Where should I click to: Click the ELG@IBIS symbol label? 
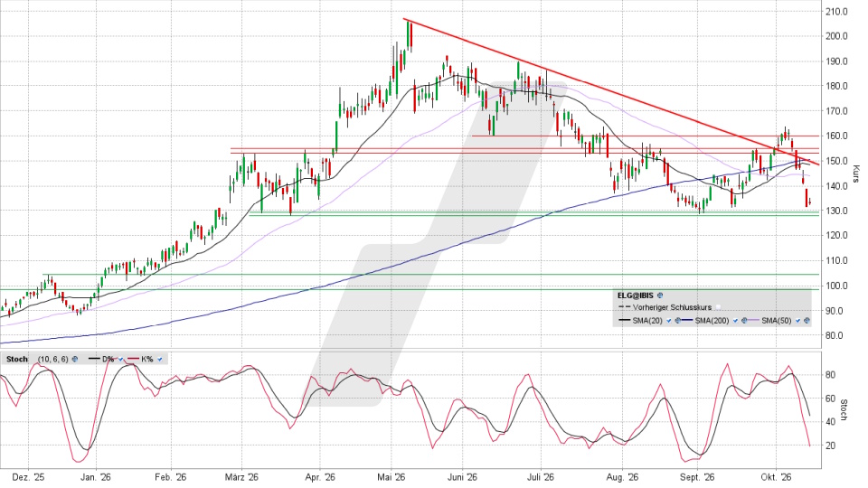636,296
